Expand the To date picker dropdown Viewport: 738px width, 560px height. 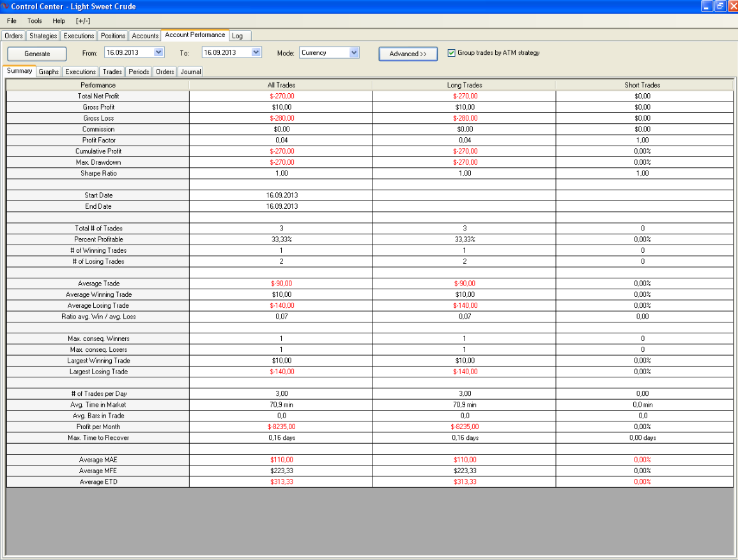(x=256, y=52)
